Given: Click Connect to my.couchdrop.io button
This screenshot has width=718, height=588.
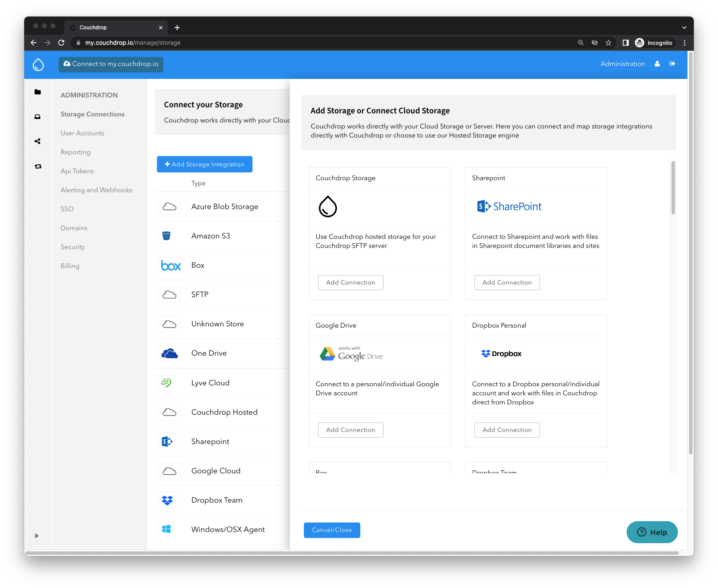Looking at the screenshot, I should tap(111, 64).
